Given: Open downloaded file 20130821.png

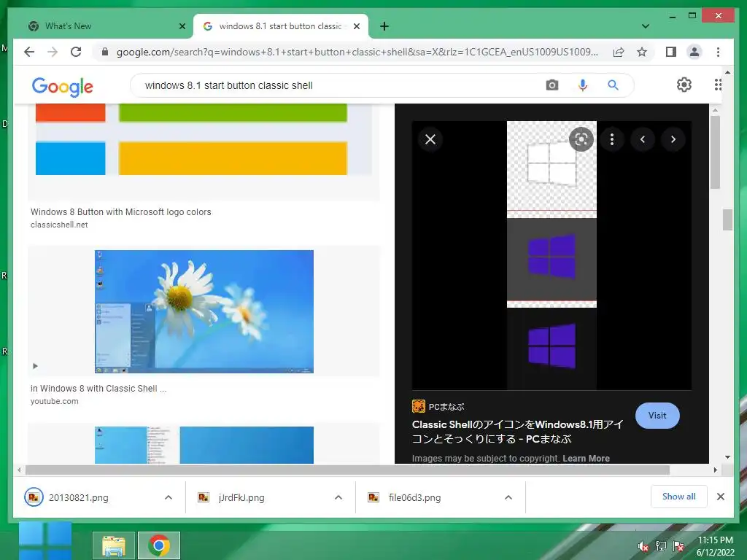Looking at the screenshot, I should click(x=79, y=497).
